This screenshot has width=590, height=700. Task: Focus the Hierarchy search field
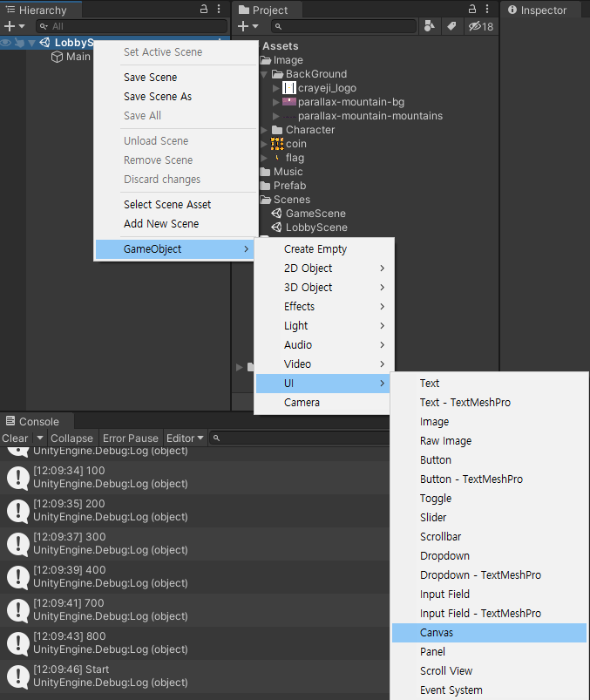[x=132, y=26]
